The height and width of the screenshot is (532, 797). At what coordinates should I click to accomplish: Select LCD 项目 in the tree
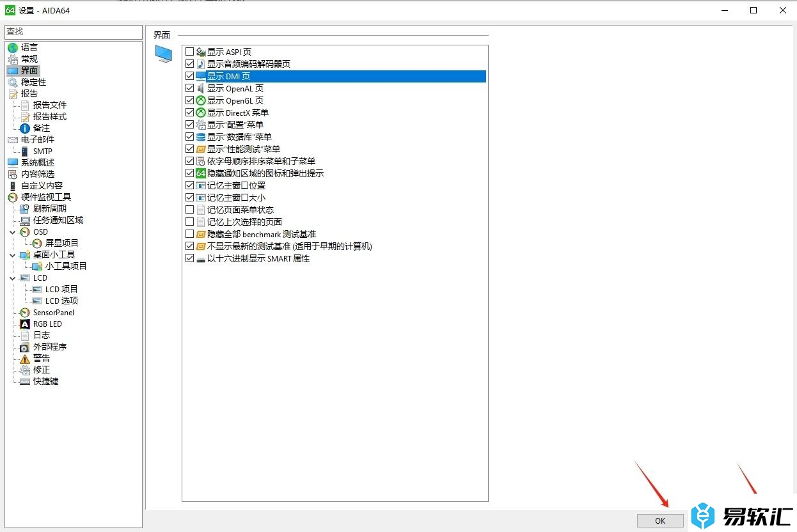[x=61, y=289]
